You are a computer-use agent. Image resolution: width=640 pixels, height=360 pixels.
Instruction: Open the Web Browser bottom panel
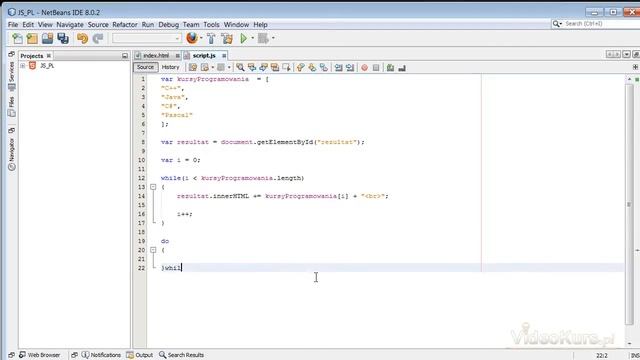[40, 355]
